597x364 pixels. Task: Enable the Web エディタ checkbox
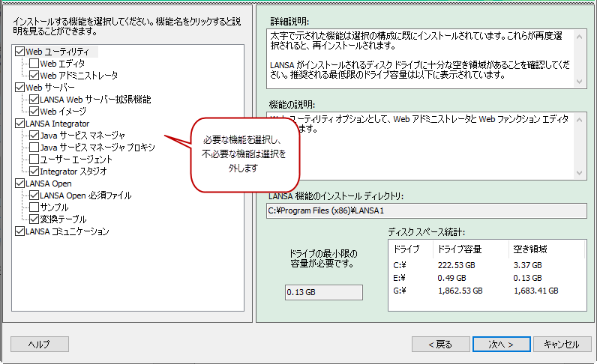pyautogui.click(x=34, y=64)
